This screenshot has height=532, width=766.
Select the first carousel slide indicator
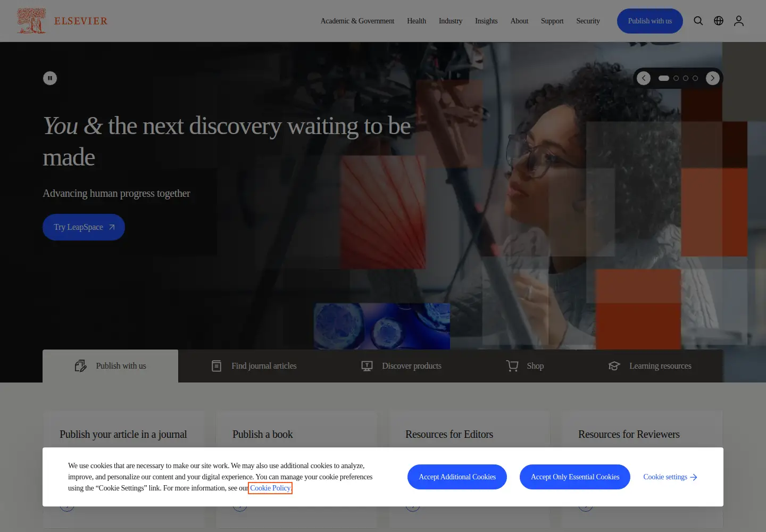point(664,78)
